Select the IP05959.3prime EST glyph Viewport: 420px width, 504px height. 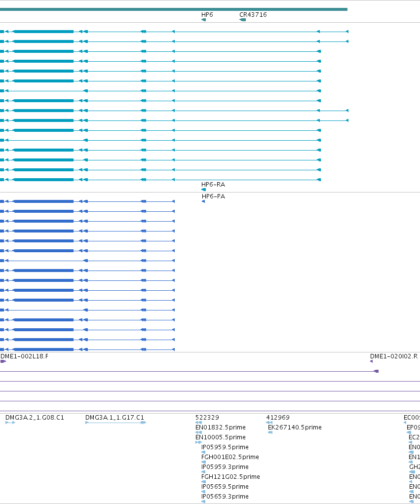(x=203, y=472)
